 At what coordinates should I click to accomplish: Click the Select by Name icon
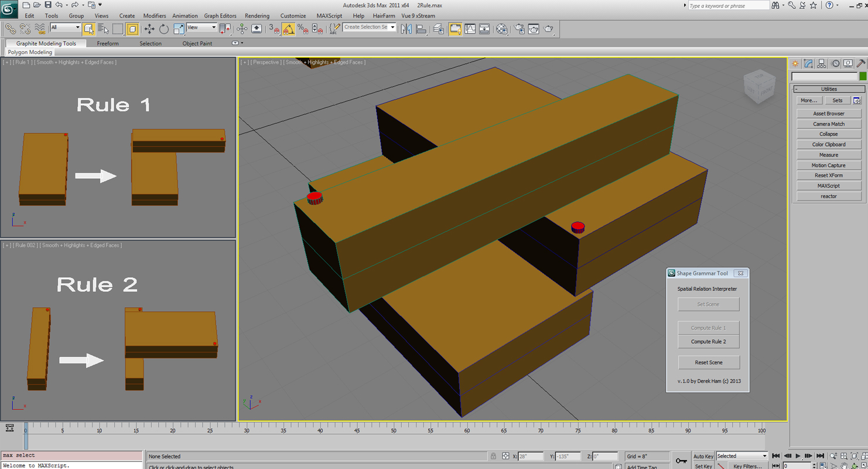click(x=104, y=29)
